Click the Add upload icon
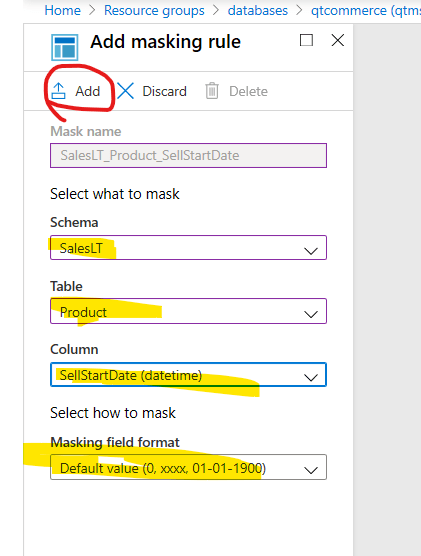This screenshot has width=421, height=556. click(58, 91)
